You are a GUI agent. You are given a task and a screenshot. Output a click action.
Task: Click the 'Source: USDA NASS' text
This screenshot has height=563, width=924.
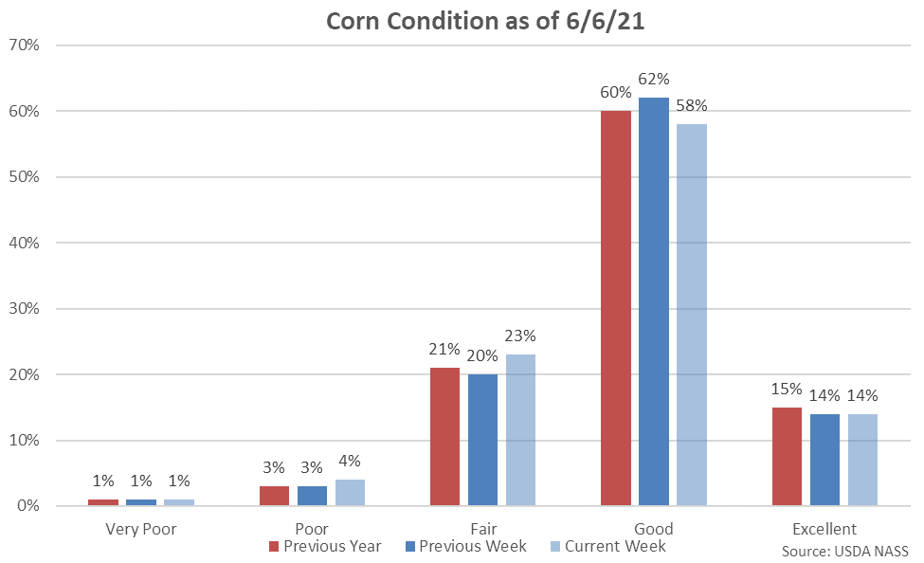pos(844,551)
